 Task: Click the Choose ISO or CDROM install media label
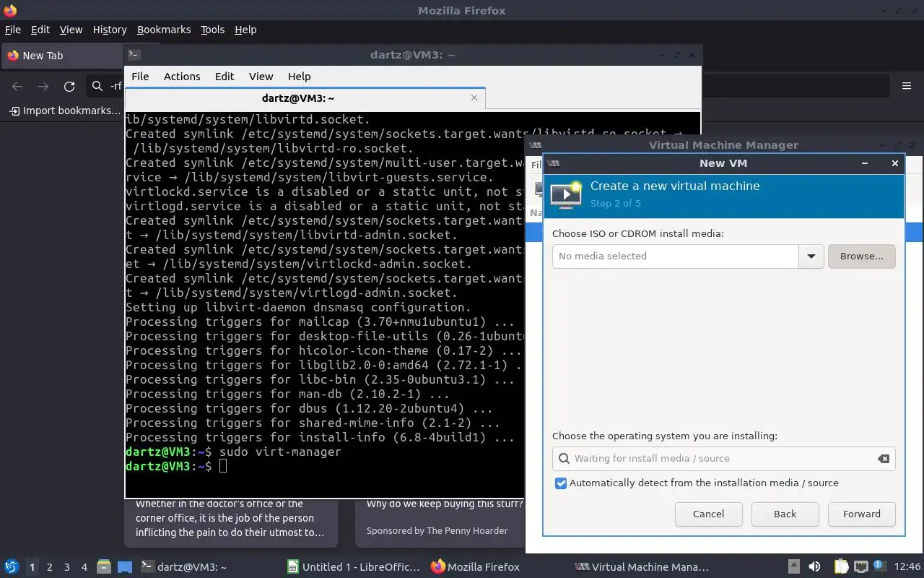coord(638,234)
